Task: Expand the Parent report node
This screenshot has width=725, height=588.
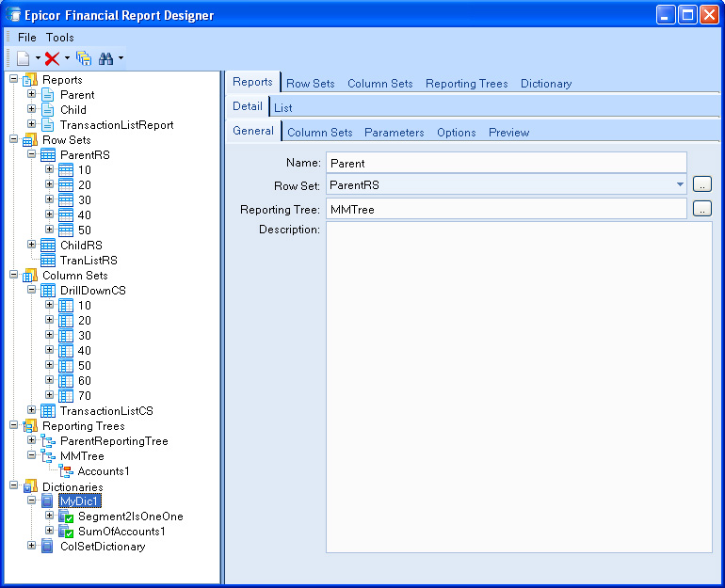Action: click(x=31, y=94)
